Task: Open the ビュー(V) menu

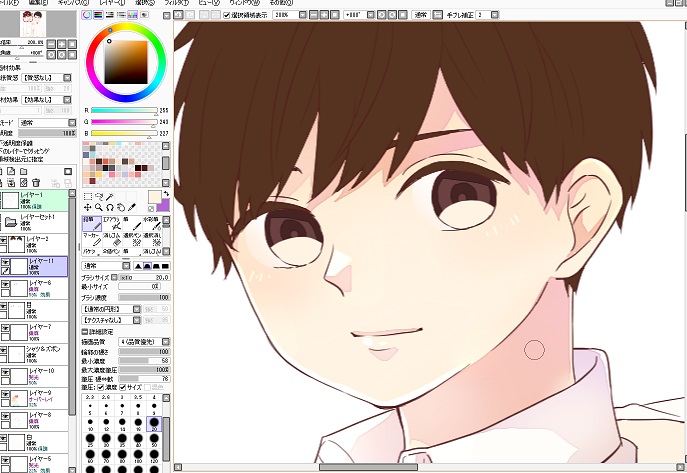Action: click(x=209, y=2)
